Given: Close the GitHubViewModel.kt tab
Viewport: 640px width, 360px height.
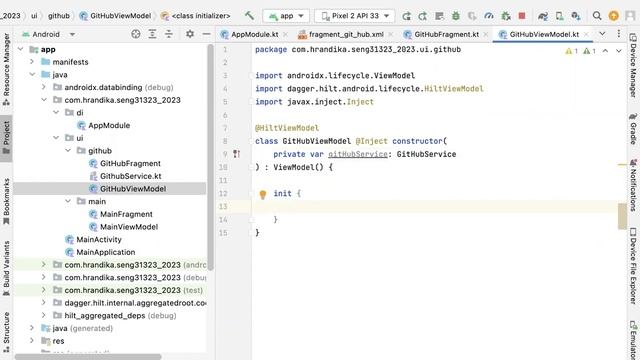Looking at the screenshot, I should click(587, 34).
